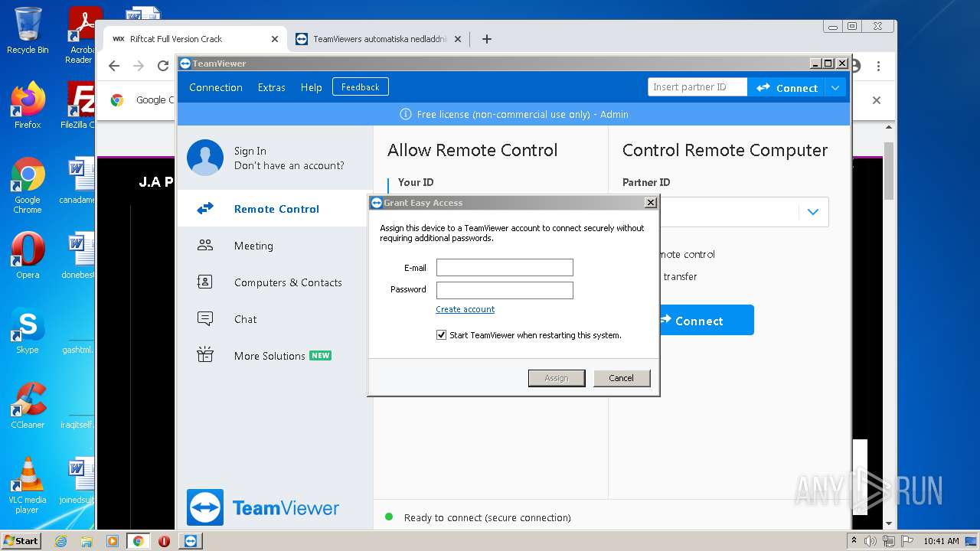This screenshot has height=551, width=980.
Task: Click the Assign button
Action: [557, 378]
